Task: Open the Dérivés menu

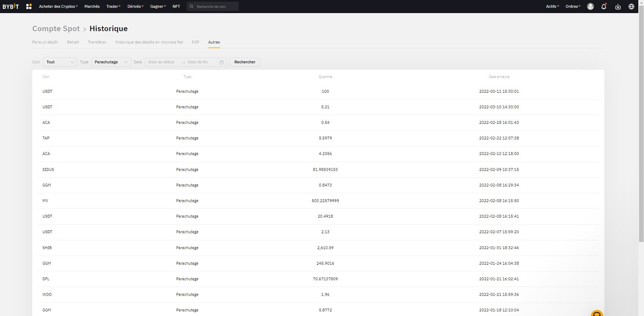Action: pos(135,6)
